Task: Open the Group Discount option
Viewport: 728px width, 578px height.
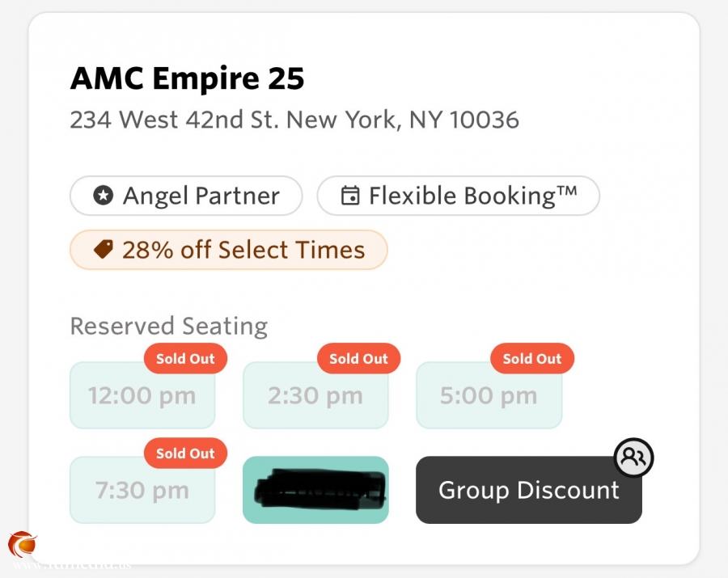Action: click(x=528, y=490)
